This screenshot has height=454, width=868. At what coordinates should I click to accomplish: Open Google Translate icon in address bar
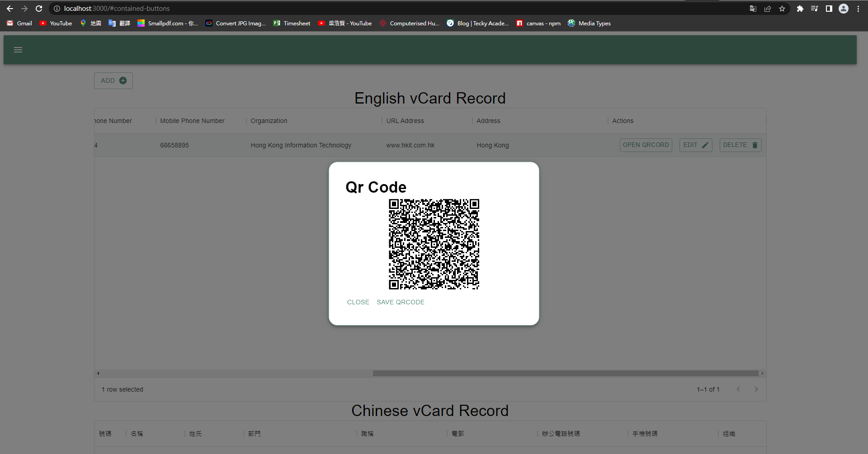753,9
